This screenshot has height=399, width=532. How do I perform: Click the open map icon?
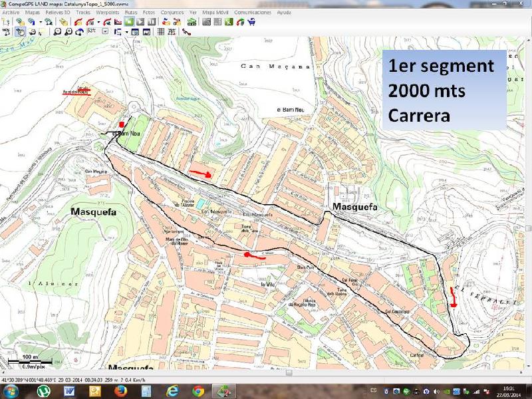coord(21,22)
